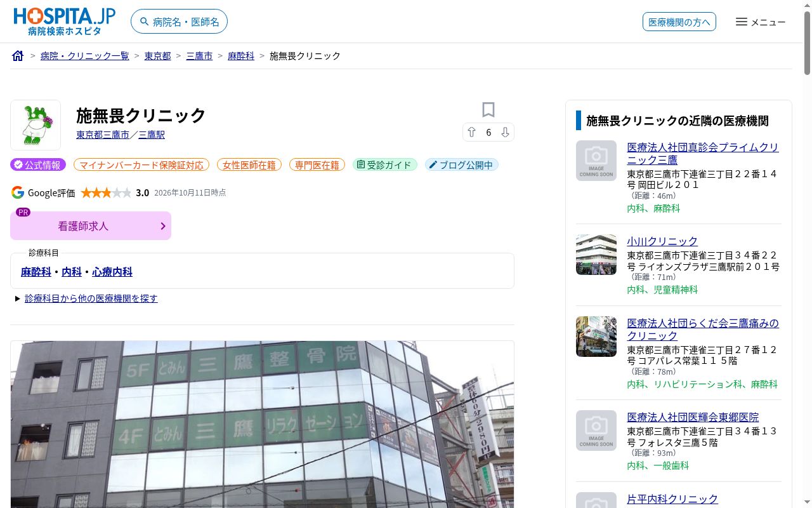
Task: Click 小川クリニック thumbnail photo
Action: 596,255
